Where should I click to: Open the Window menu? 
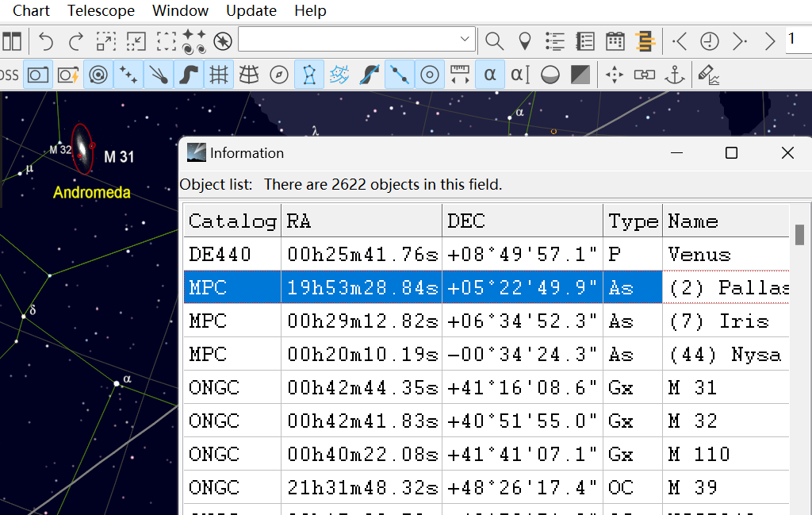pyautogui.click(x=180, y=11)
